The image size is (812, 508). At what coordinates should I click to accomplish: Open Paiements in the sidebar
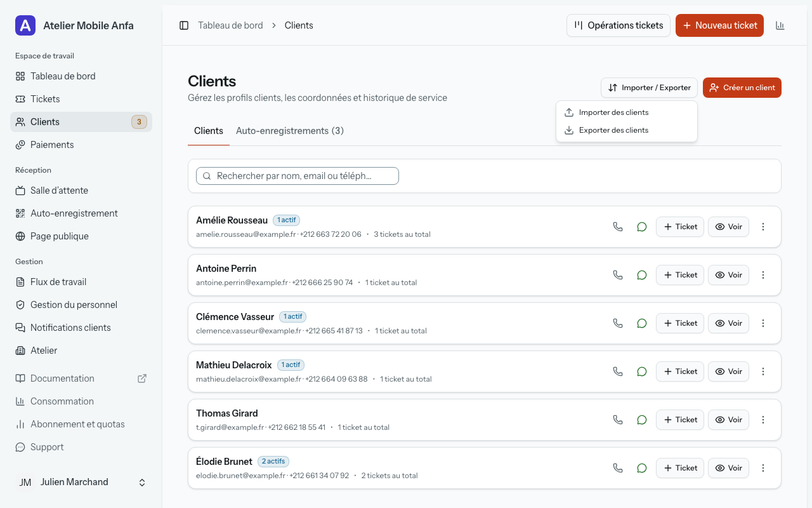pos(81,145)
